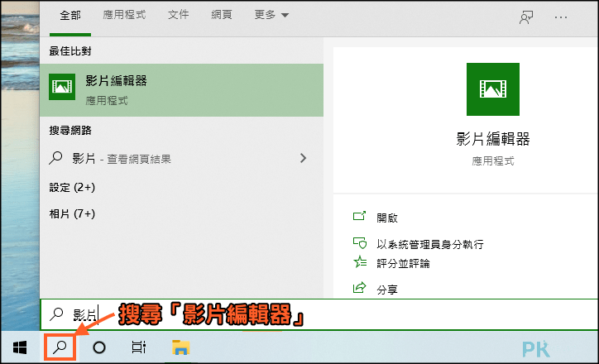Click the 影片編輯器 title in preview pane
Screen dimensions: 599x364
[x=493, y=139]
